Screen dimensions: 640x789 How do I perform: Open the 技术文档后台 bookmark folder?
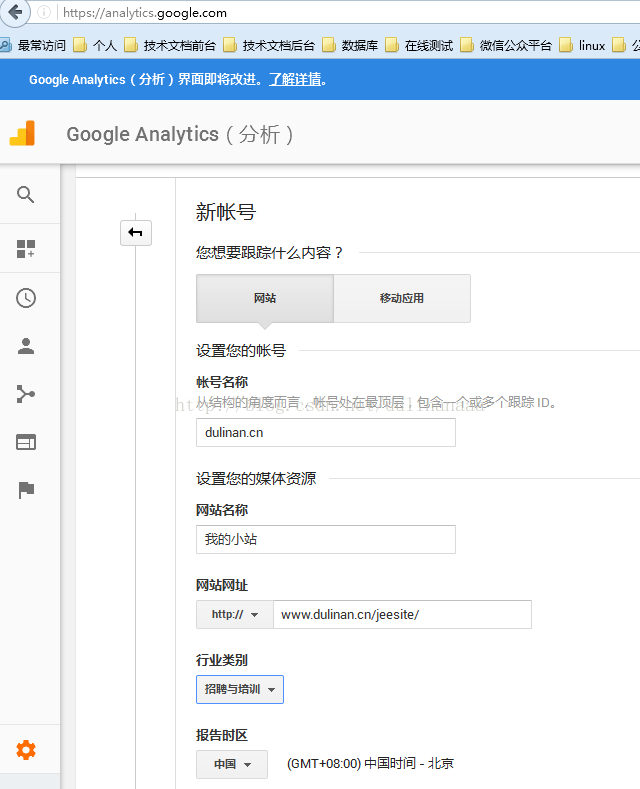(x=269, y=46)
